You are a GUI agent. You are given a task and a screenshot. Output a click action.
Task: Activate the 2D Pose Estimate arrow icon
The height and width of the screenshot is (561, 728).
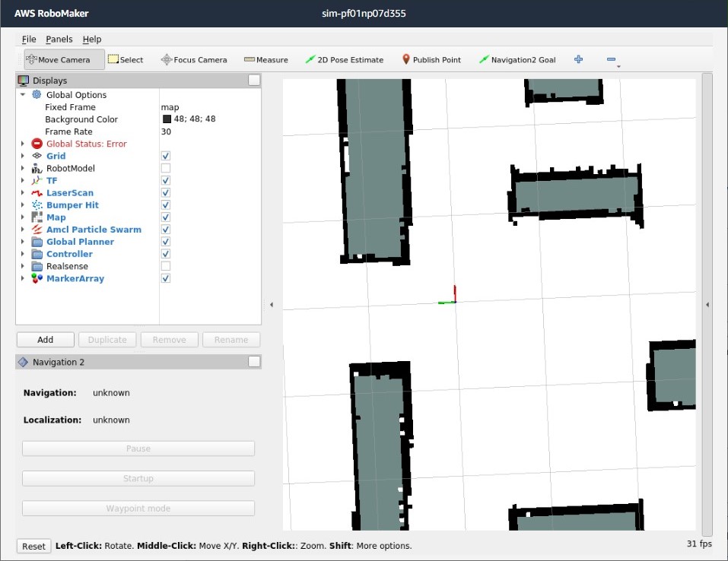pos(310,59)
